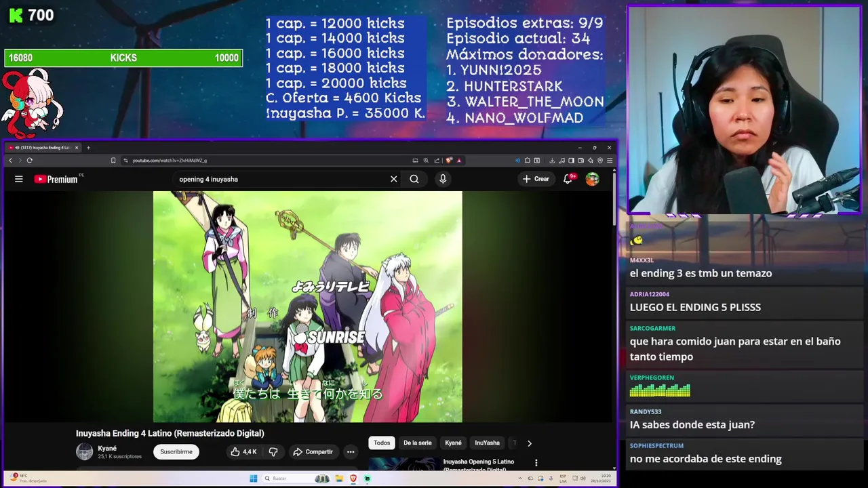
Task: Open Brave Leo AI sparkle icon
Action: pos(590,161)
